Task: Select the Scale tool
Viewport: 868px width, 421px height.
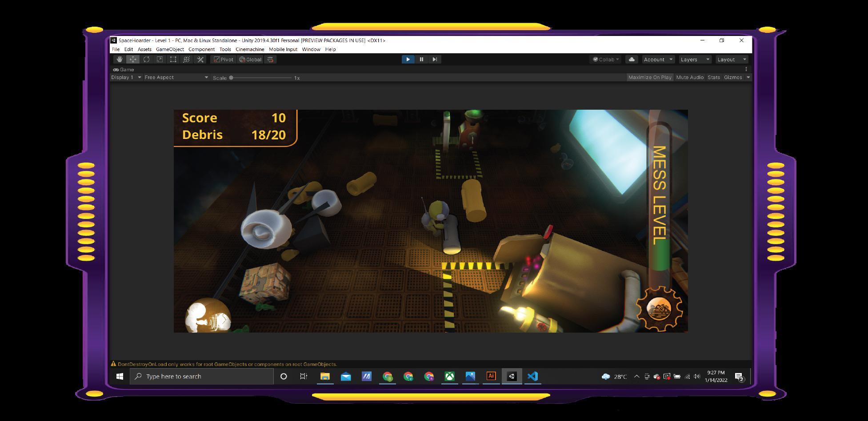Action: (160, 60)
